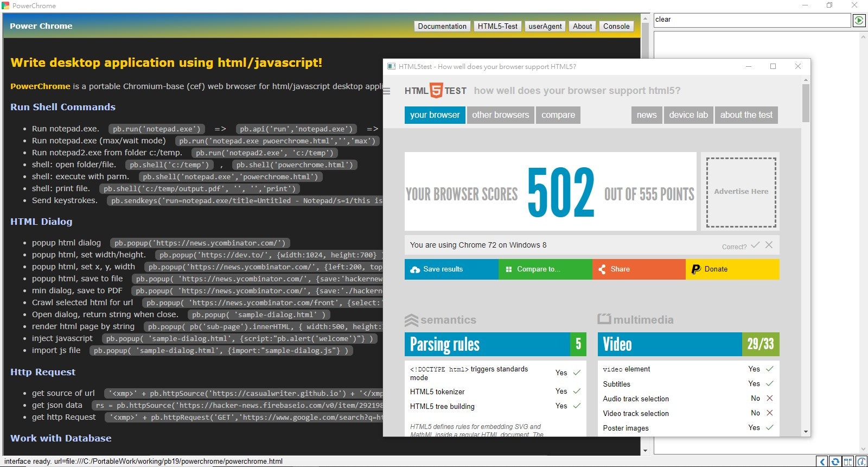
Task: Click the blue back arrow icon in status bar
Action: [x=822, y=462]
